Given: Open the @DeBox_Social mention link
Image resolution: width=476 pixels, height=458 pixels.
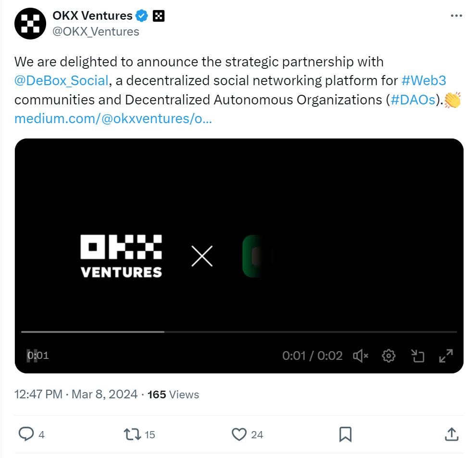Looking at the screenshot, I should [x=62, y=80].
